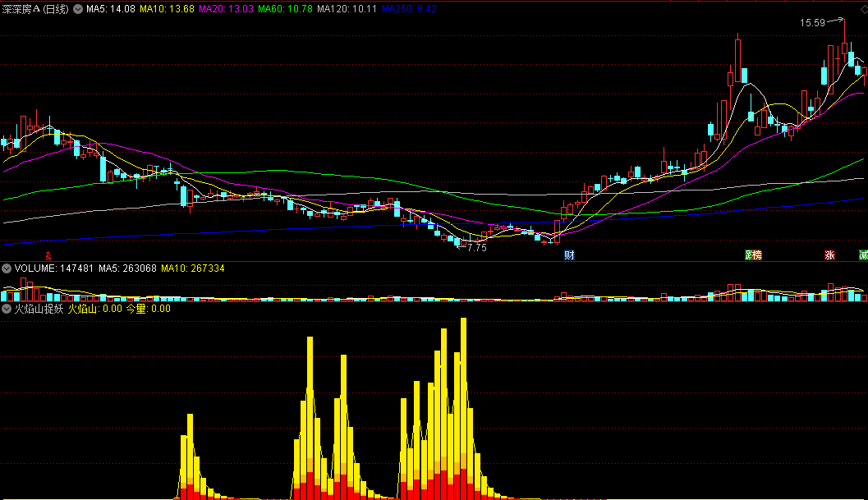
Task: Click the volume MA10: 267334 label
Action: coord(193,268)
